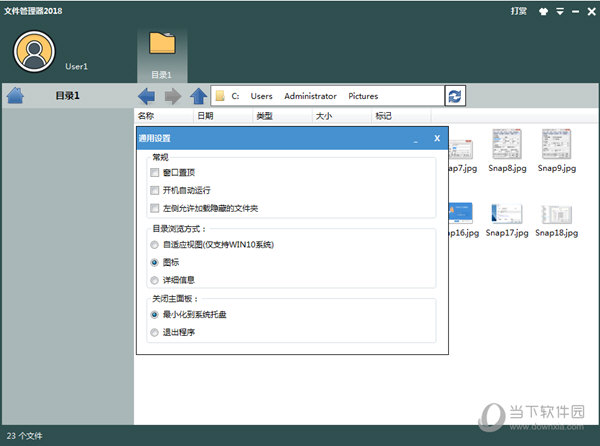Screen dimensions: 600x446
Task: Click Administrator in the path bar
Action: tap(310, 97)
